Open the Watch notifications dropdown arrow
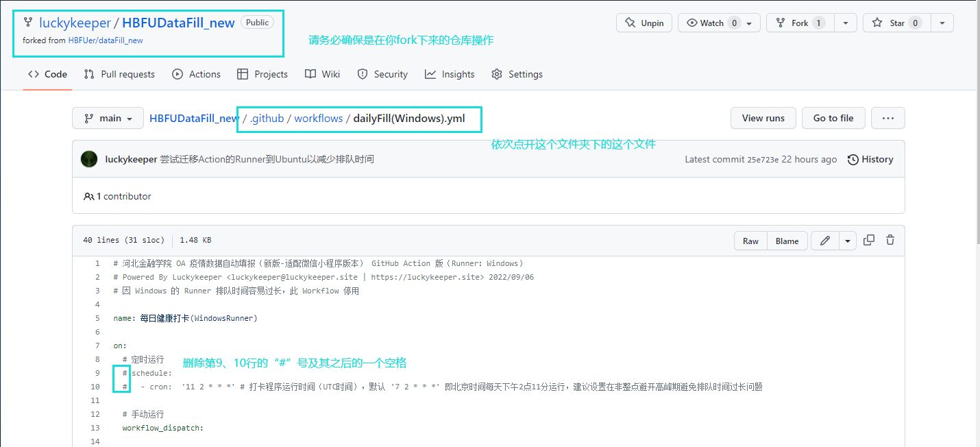This screenshot has height=447, width=980. click(749, 23)
